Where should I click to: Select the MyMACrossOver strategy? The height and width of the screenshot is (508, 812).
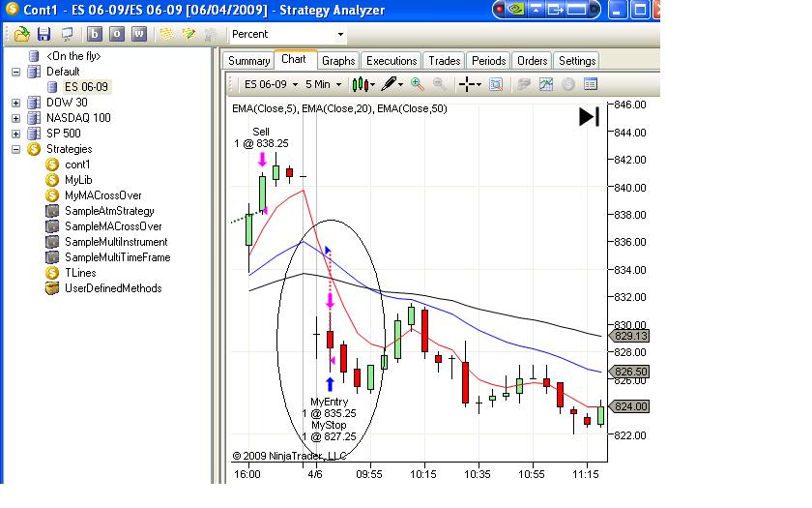103,195
